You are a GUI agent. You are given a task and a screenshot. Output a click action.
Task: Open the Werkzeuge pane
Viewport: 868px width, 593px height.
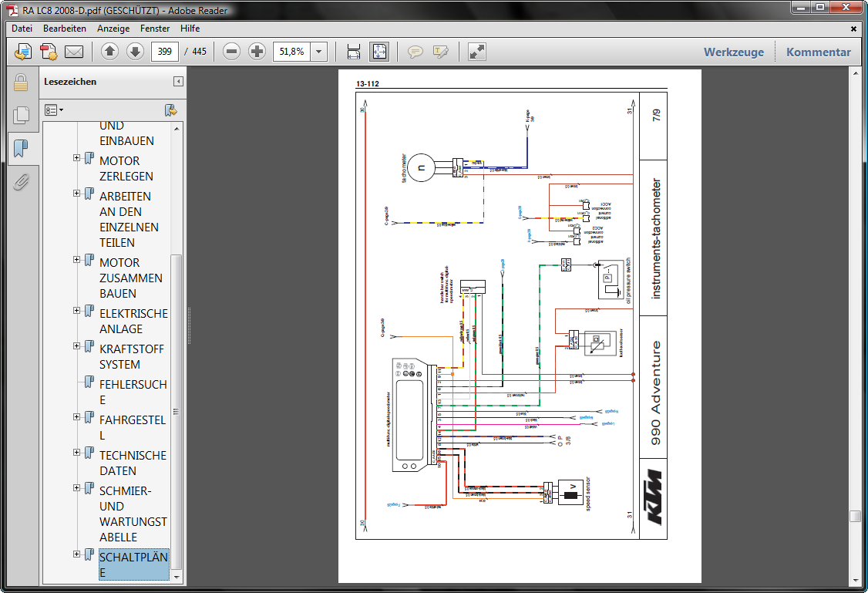[x=733, y=52]
